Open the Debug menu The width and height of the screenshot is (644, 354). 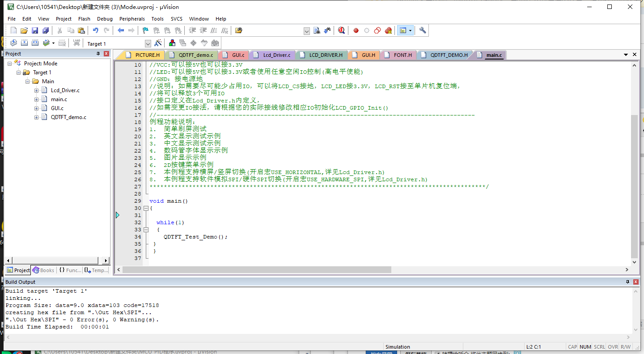tap(105, 19)
